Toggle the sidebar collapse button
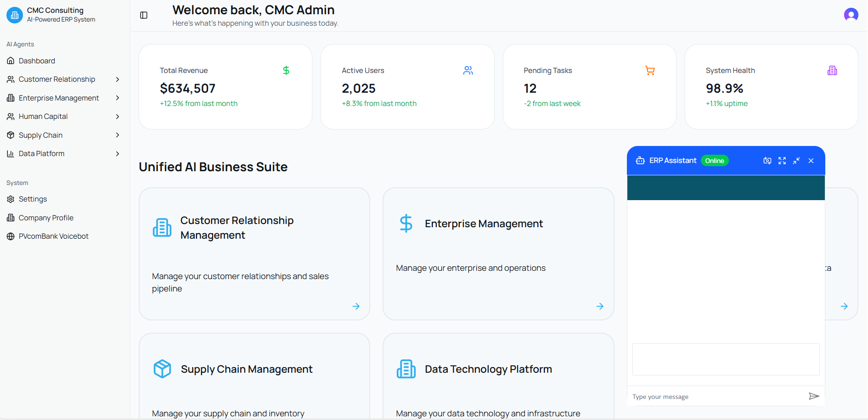Viewport: 868px width, 420px height. (x=144, y=15)
